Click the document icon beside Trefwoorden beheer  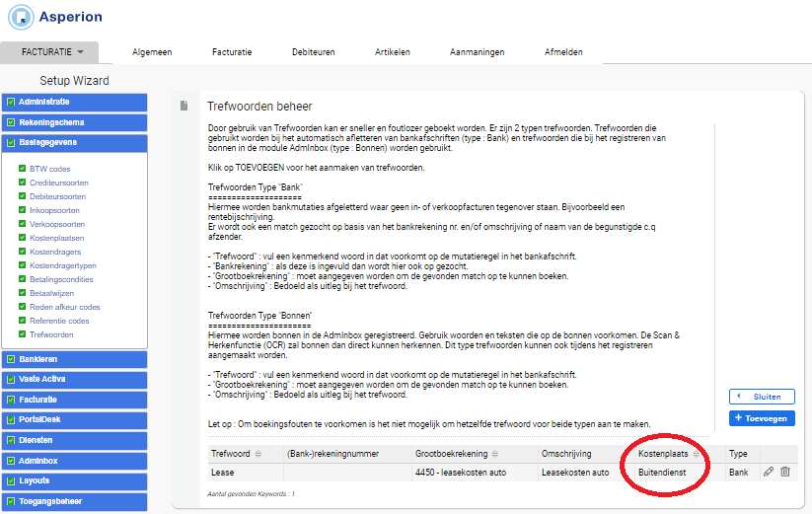184,106
